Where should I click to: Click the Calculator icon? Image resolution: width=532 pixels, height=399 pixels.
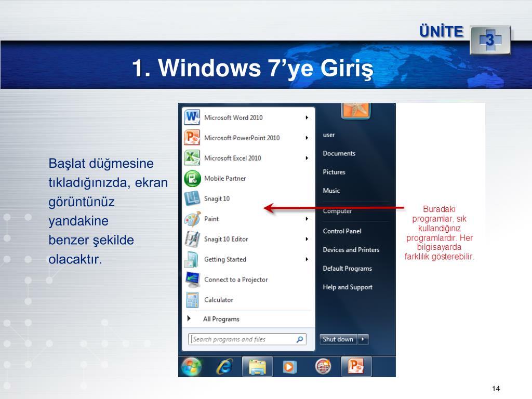click(x=192, y=300)
